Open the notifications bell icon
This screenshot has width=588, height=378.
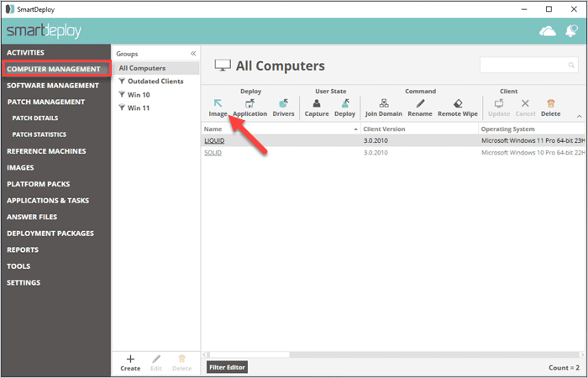click(571, 31)
